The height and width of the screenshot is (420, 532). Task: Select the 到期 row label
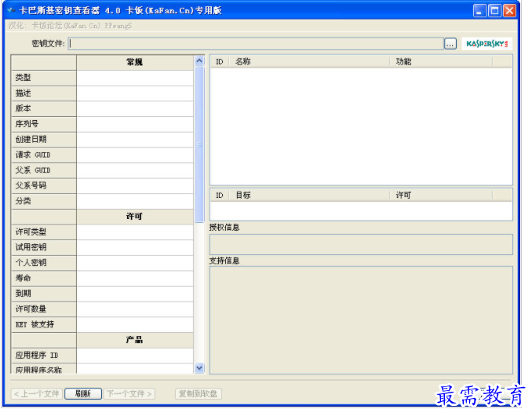44,294
